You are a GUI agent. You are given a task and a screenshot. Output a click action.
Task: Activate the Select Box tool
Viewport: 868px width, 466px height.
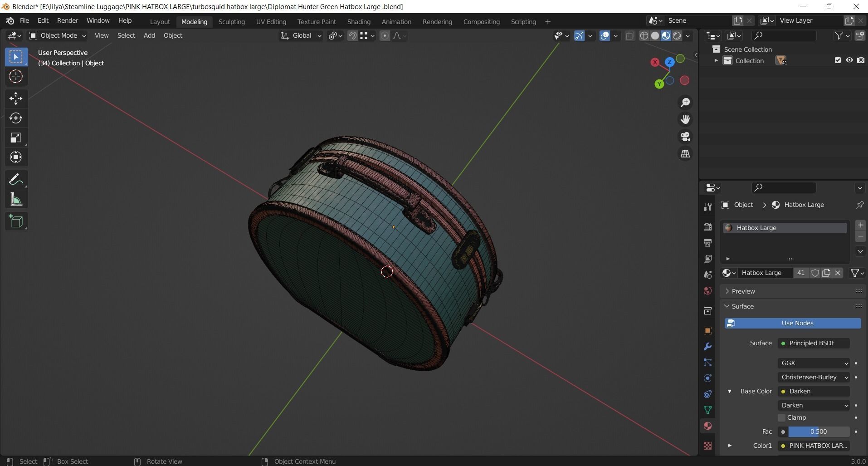click(x=16, y=57)
